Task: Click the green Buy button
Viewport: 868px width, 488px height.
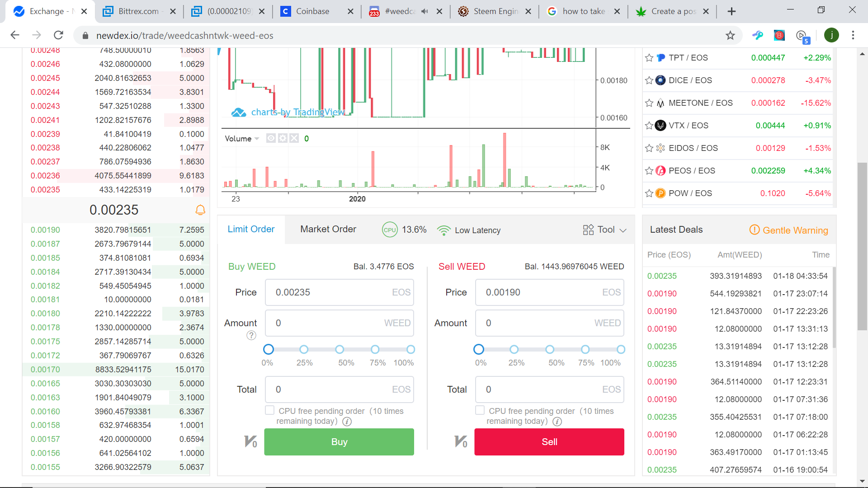Action: pos(339,442)
